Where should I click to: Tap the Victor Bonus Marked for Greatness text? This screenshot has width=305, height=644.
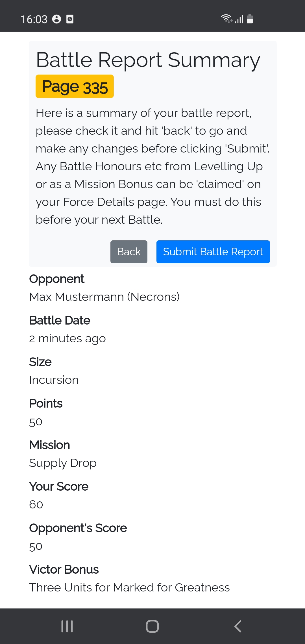pos(129,588)
